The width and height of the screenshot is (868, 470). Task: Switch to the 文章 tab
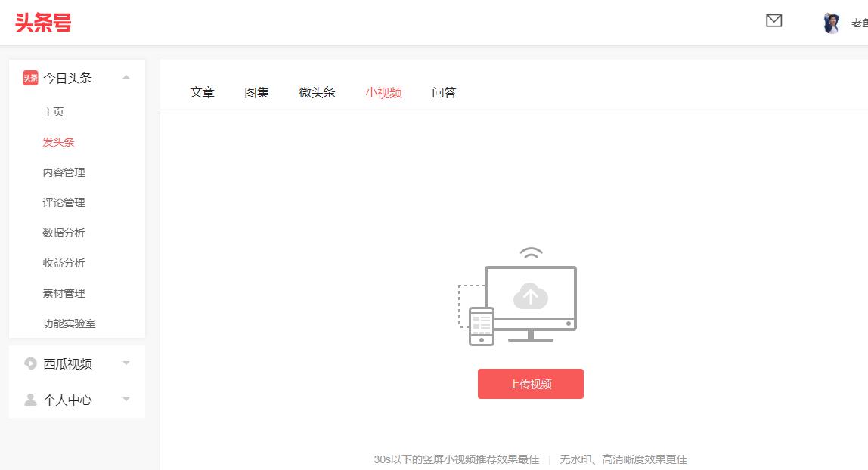[x=202, y=91]
